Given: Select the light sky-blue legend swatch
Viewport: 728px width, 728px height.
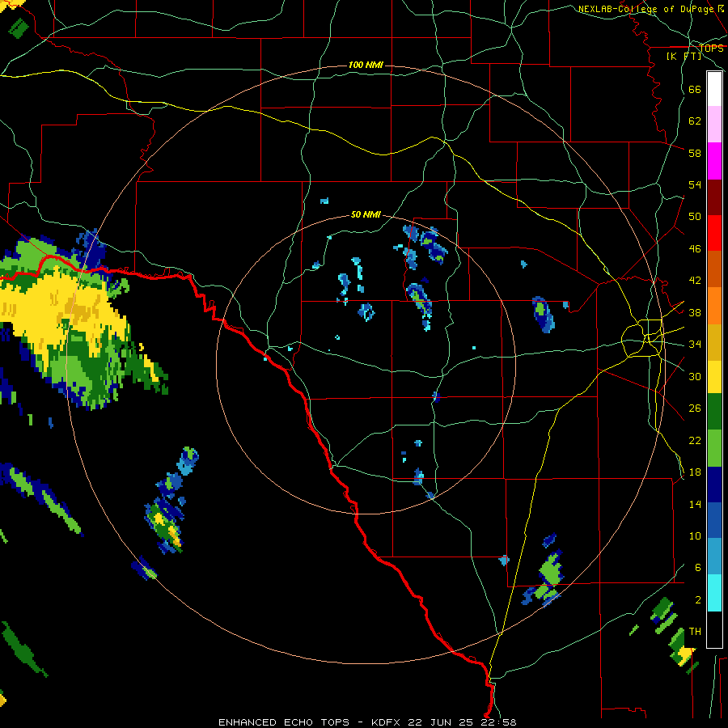Looking at the screenshot, I should click(714, 557).
